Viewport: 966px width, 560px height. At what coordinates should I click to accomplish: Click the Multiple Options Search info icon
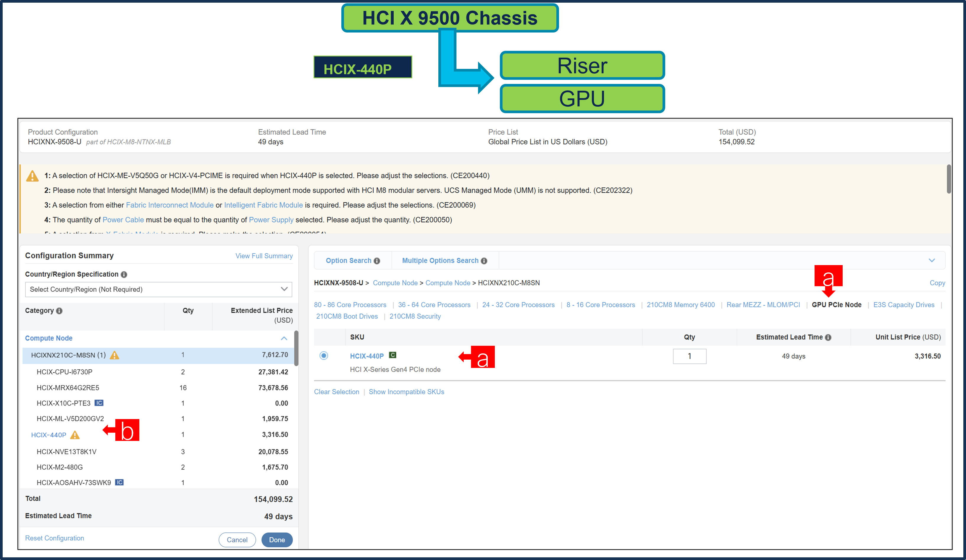[484, 260]
